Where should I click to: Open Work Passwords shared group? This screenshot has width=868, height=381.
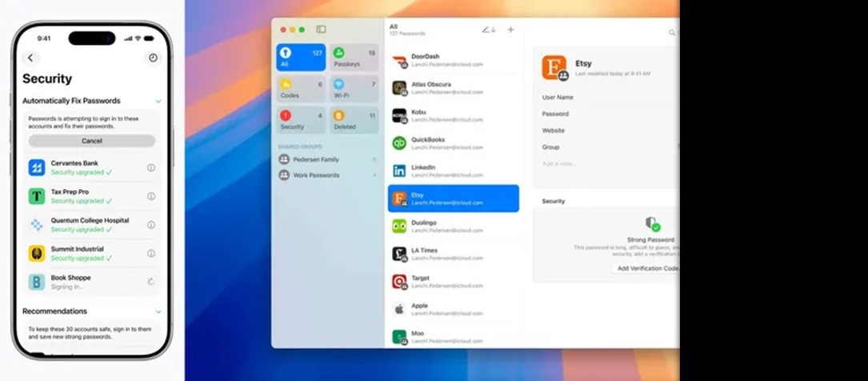tap(328, 175)
